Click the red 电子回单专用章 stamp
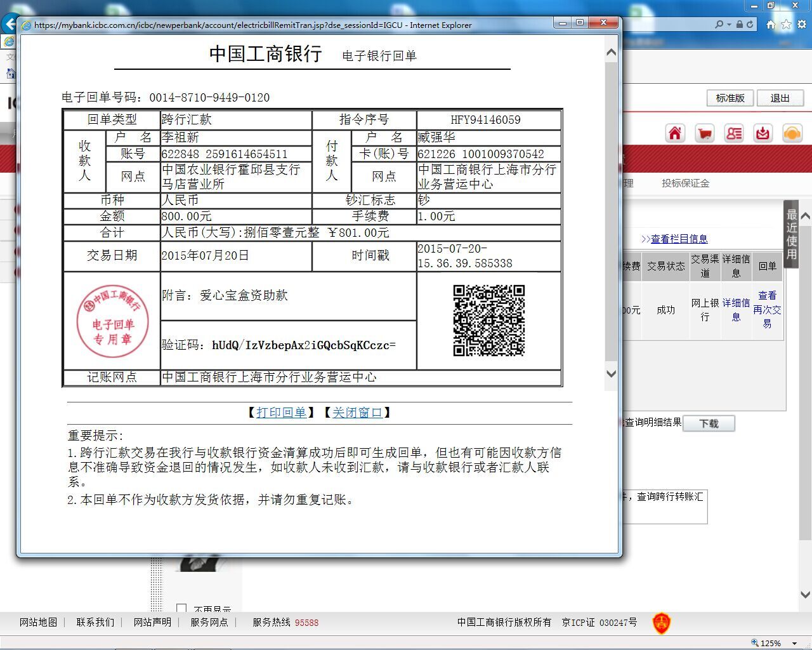This screenshot has height=650, width=812. coord(112,322)
